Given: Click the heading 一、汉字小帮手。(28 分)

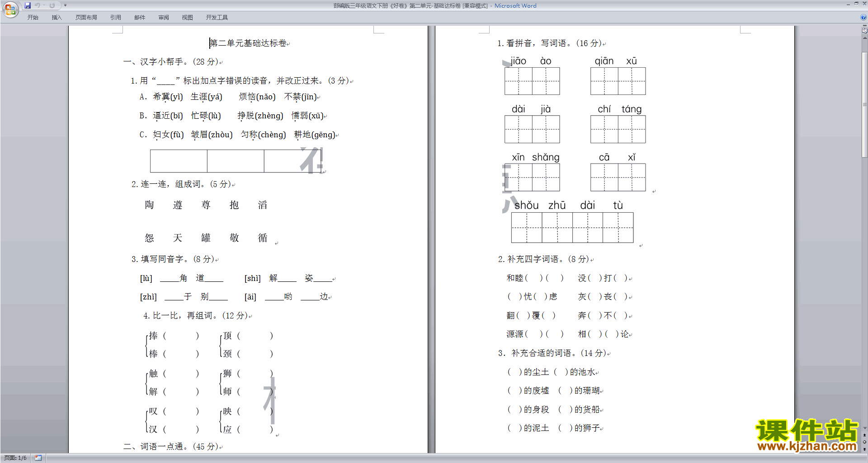Looking at the screenshot, I should click(171, 62).
